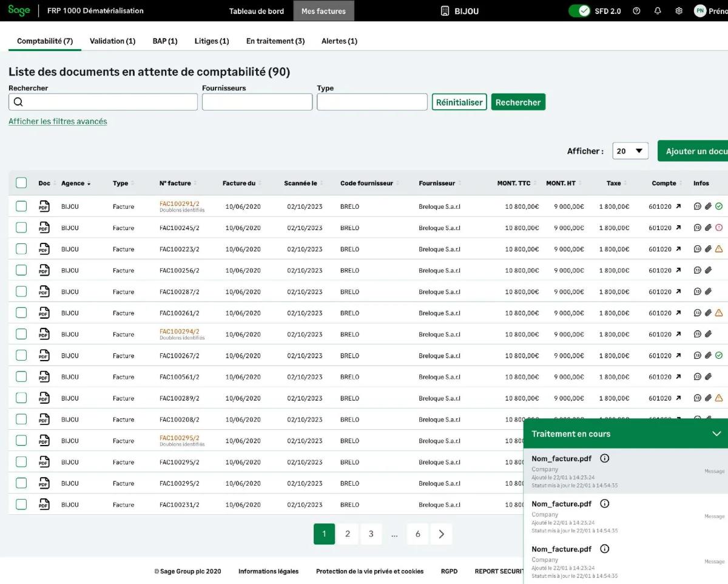728x584 pixels.
Task: Open Informations légales in the footer
Action: click(x=268, y=571)
